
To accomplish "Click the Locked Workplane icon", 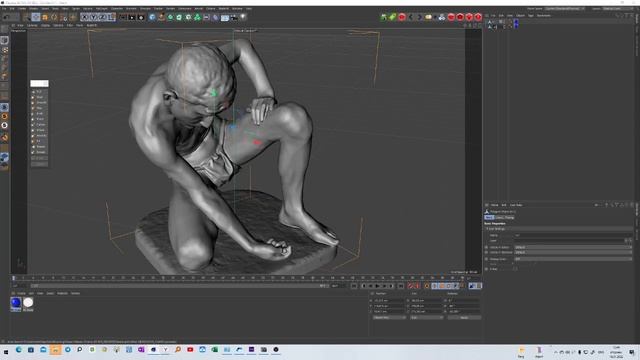I will (x=4, y=158).
